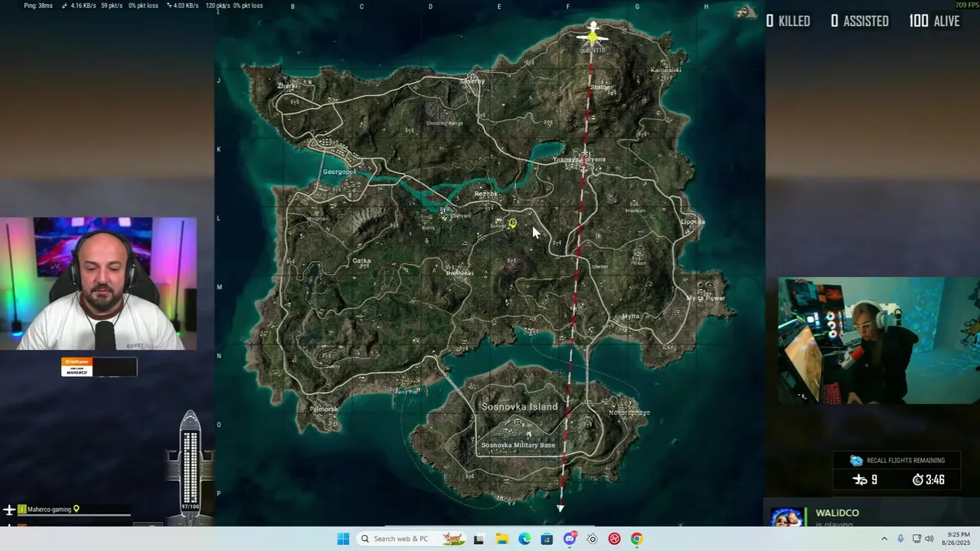
Task: Click the Ping 38ms network stat
Action: click(x=38, y=5)
